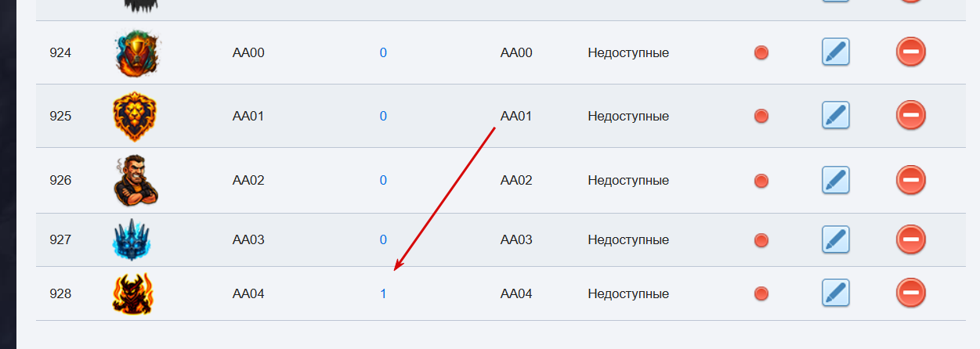
Task: Click the fire demon avatar in row 928
Action: (133, 293)
